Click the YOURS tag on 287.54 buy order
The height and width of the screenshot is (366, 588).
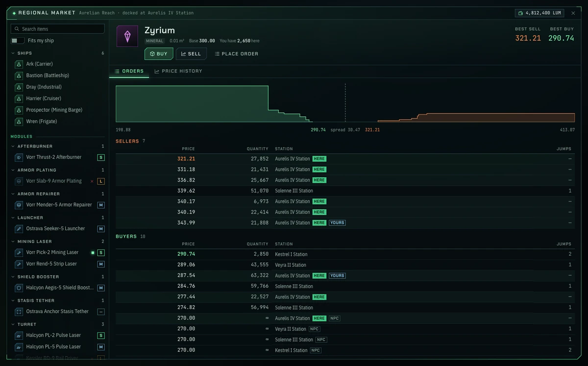[x=337, y=276]
